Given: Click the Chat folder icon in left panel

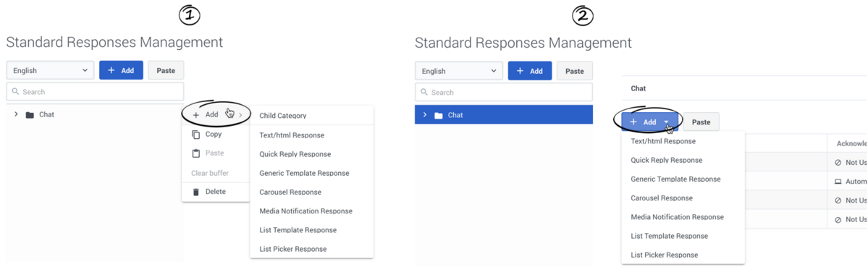Looking at the screenshot, I should (x=30, y=115).
